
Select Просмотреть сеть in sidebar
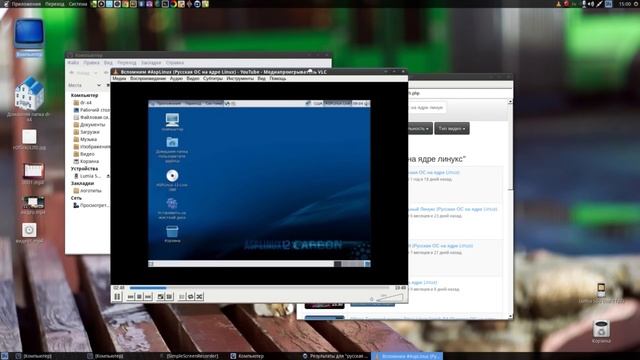[91, 206]
